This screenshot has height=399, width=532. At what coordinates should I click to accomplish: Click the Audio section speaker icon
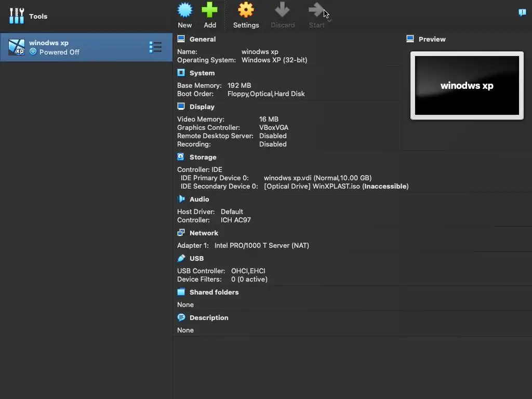point(181,199)
